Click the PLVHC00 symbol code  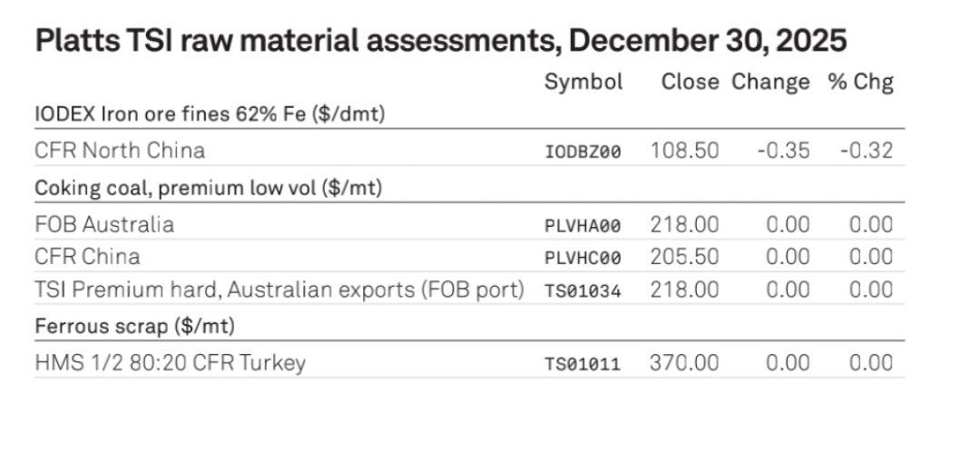[583, 258]
